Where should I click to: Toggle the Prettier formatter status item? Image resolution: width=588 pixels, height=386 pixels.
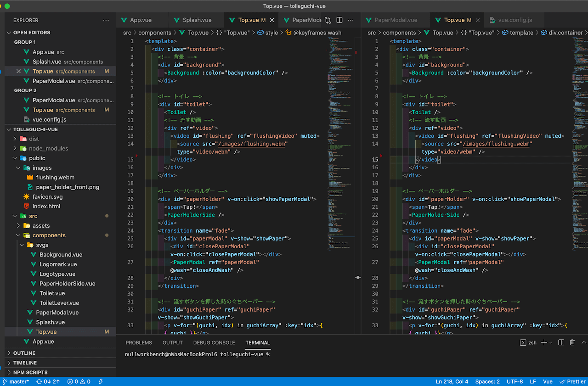click(x=572, y=381)
